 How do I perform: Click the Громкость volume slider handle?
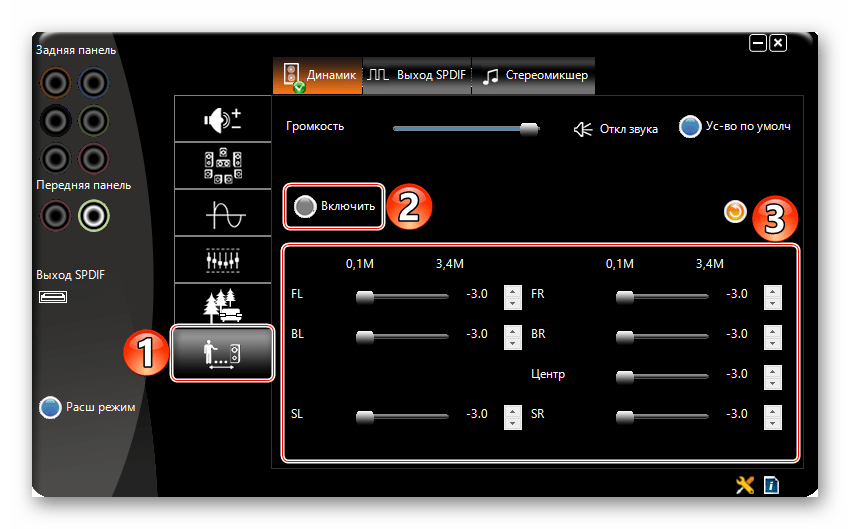pyautogui.click(x=529, y=128)
